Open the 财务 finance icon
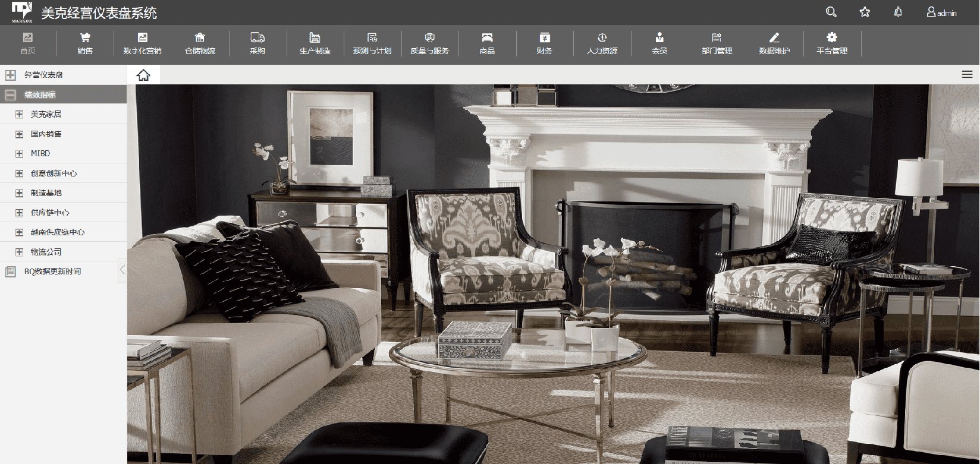The image size is (980, 464). click(544, 37)
